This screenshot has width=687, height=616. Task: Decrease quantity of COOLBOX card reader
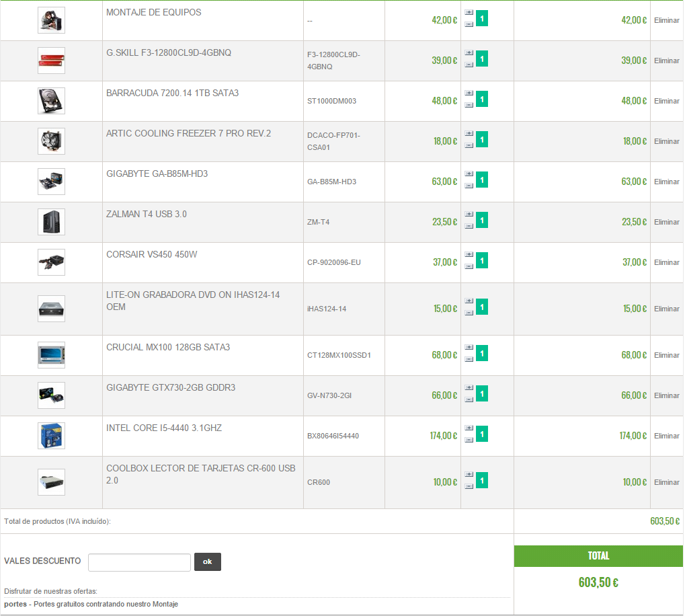(x=469, y=486)
